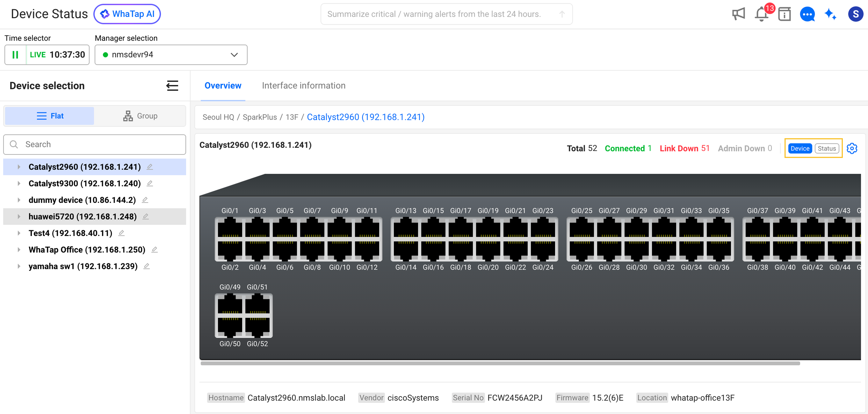Edit name of huawei5720 device
868x414 pixels.
coord(146,216)
